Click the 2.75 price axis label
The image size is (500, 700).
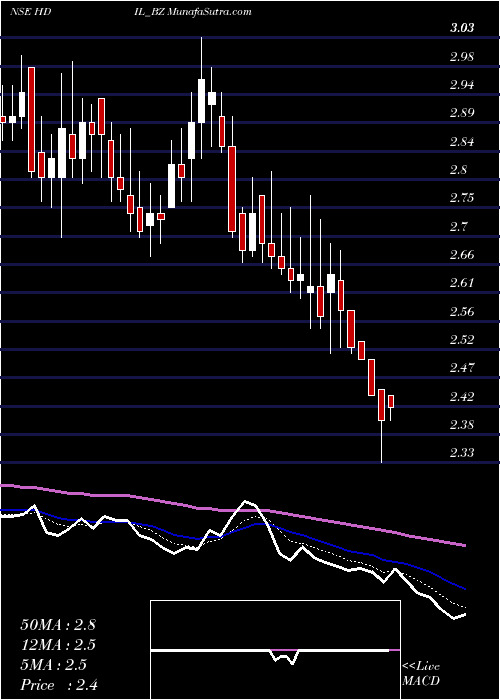462,198
